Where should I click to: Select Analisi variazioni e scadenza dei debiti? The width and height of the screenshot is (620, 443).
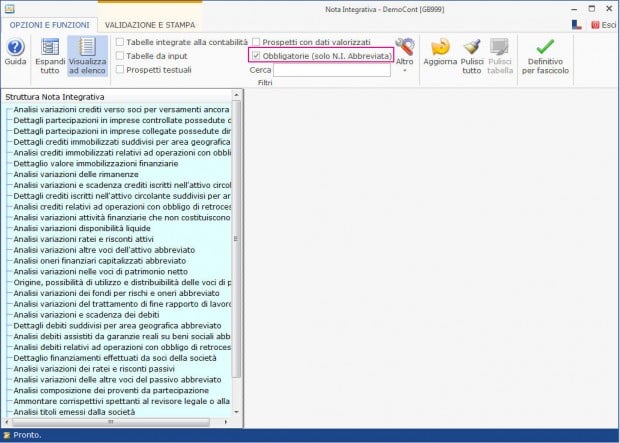[x=86, y=315]
